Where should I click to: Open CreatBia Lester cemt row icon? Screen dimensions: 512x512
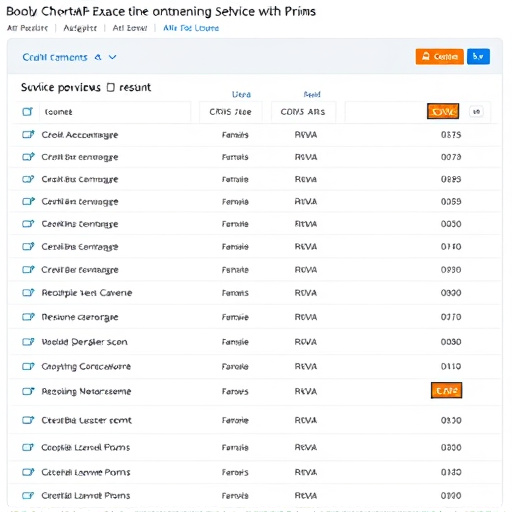[28, 420]
